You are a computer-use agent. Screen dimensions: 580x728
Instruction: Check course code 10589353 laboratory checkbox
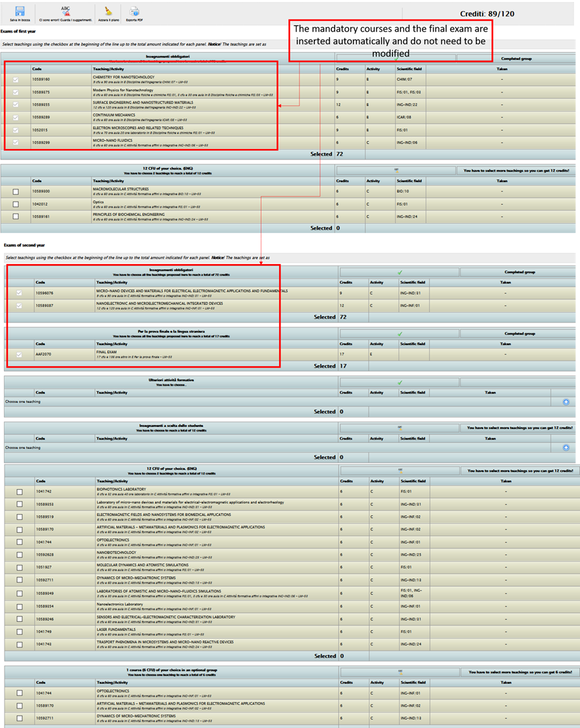tap(20, 504)
